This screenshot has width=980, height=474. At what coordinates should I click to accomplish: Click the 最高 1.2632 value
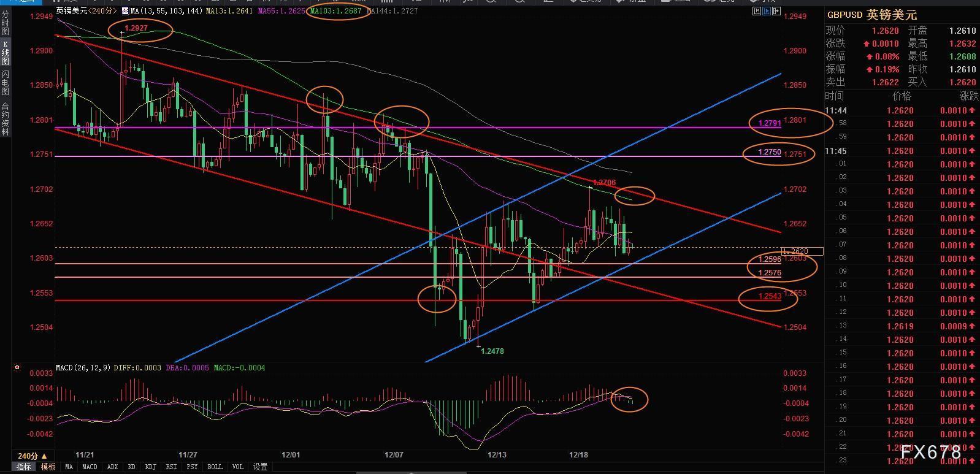coord(962,44)
